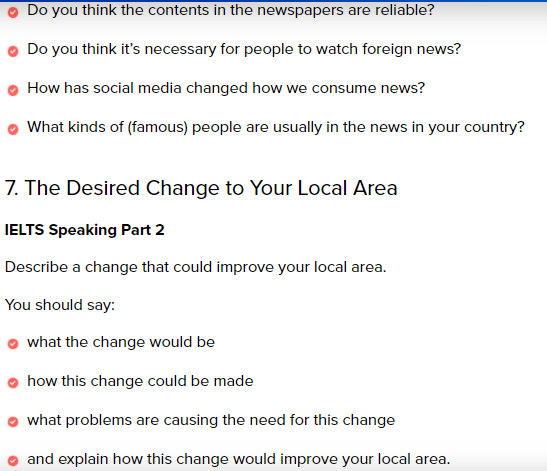Screen dimensions: 547x471
Task: Click the sentence 'Describe a change that could improve your local area.'
Action: [x=196, y=267]
